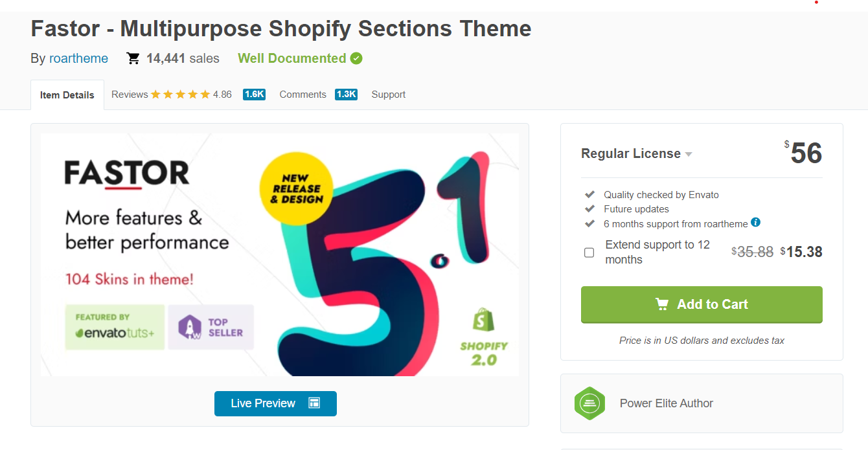Click the cart icon inside the Add to Cart button
The width and height of the screenshot is (868, 450).
click(x=662, y=304)
